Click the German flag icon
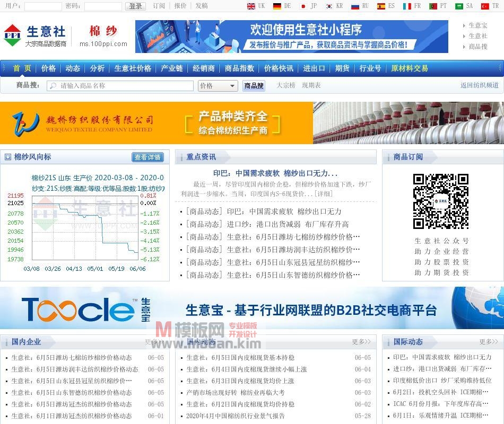The height and width of the screenshot is (424, 504). (x=277, y=6)
